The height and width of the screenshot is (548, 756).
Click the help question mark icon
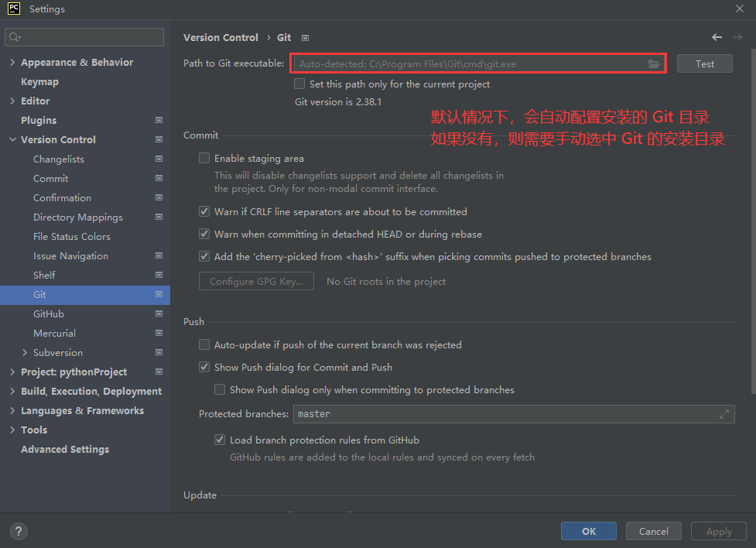[x=18, y=531]
